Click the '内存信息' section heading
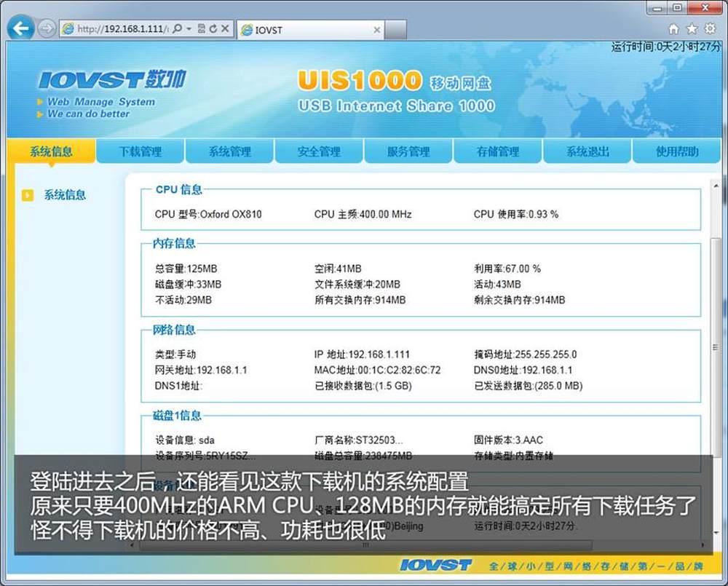The height and width of the screenshot is (586, 728). tap(175, 243)
